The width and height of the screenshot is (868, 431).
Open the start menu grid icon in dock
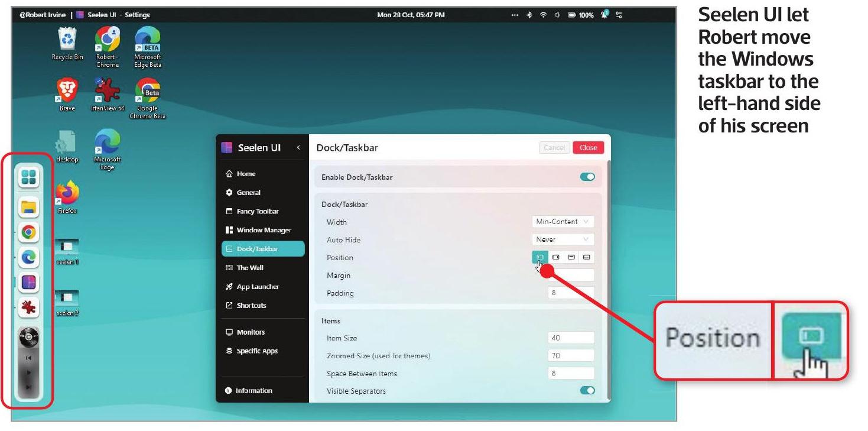[29, 177]
